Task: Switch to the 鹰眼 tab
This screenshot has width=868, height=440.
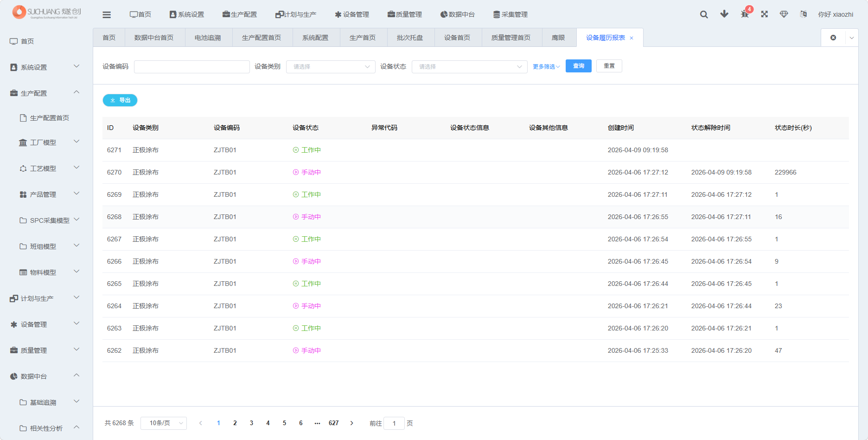Action: 558,38
